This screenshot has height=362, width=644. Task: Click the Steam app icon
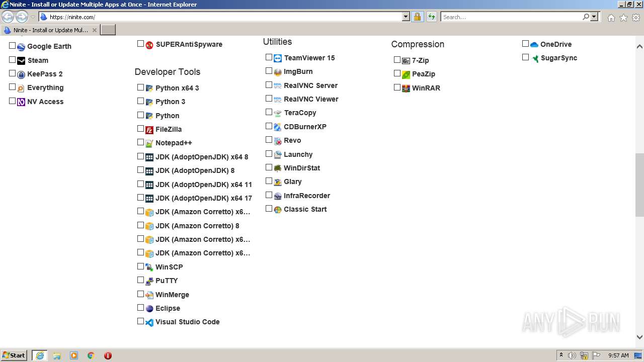[x=21, y=61]
